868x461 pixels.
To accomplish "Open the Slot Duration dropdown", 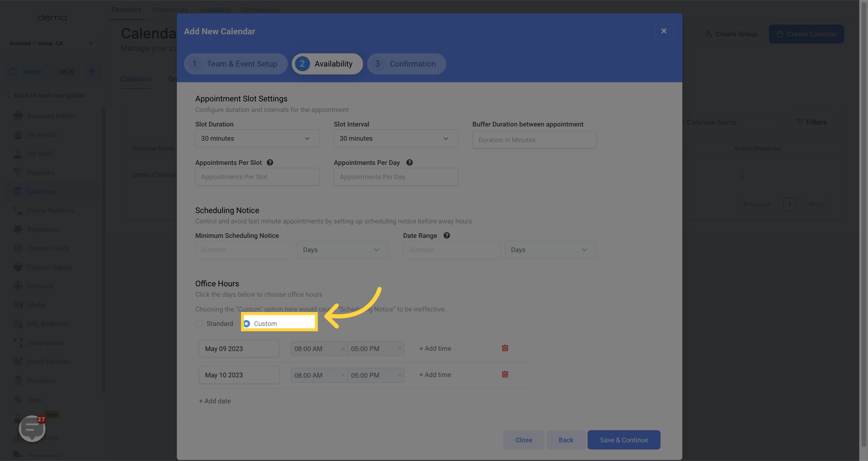I will [x=257, y=138].
